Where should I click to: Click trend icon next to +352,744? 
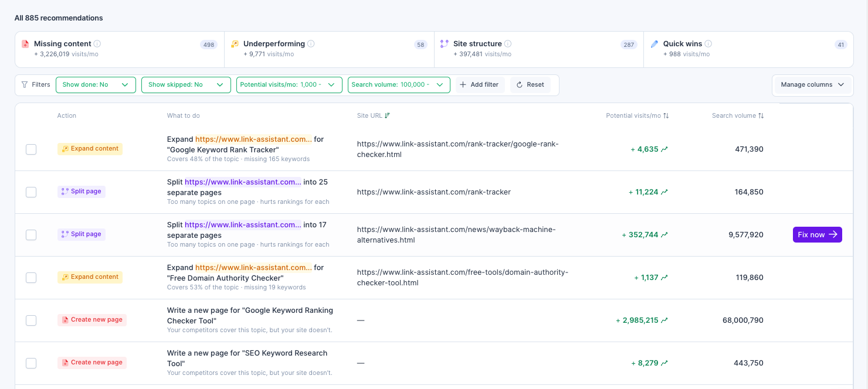point(664,235)
